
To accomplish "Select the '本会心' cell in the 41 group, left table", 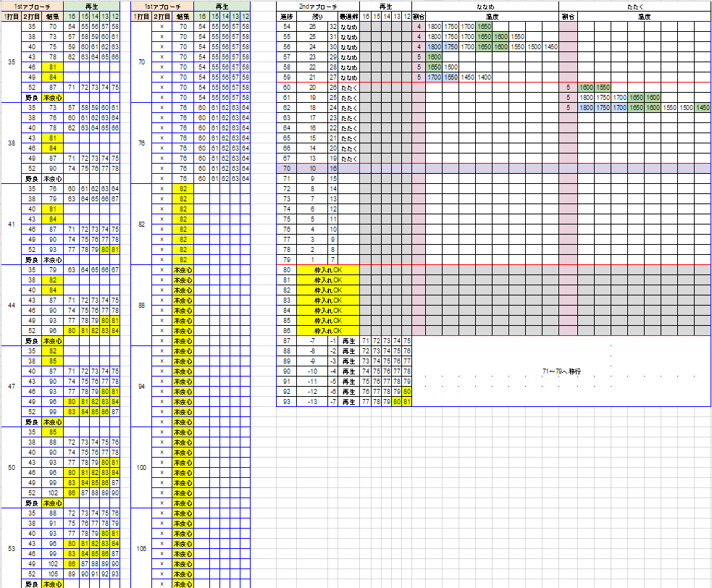I will click(53, 260).
